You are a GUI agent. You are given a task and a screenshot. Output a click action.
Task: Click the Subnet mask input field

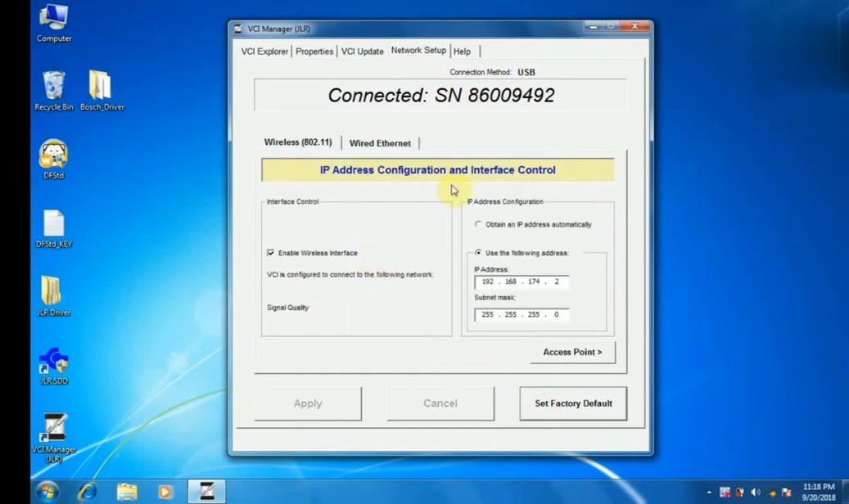coord(522,314)
